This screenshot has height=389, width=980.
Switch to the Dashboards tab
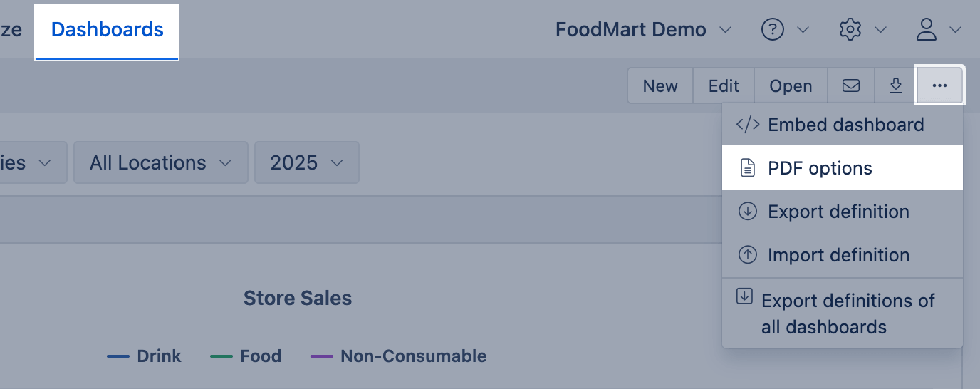(107, 30)
